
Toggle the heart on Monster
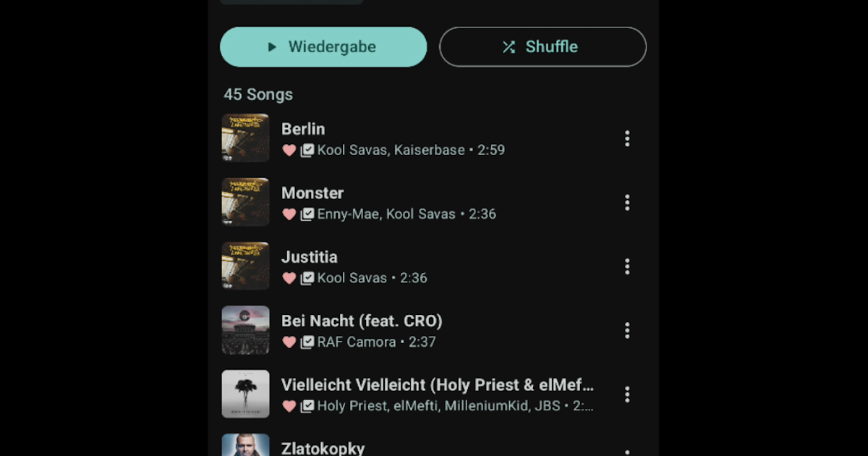(x=289, y=214)
